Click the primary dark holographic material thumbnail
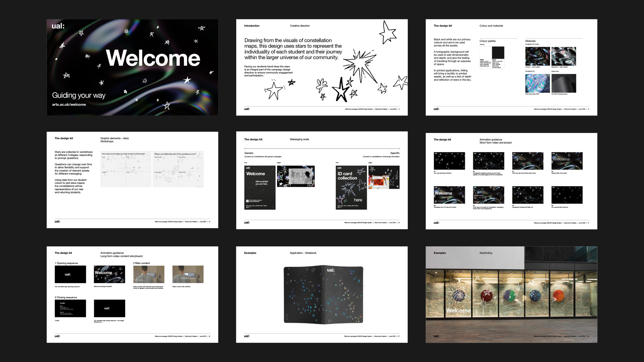 pos(537,56)
